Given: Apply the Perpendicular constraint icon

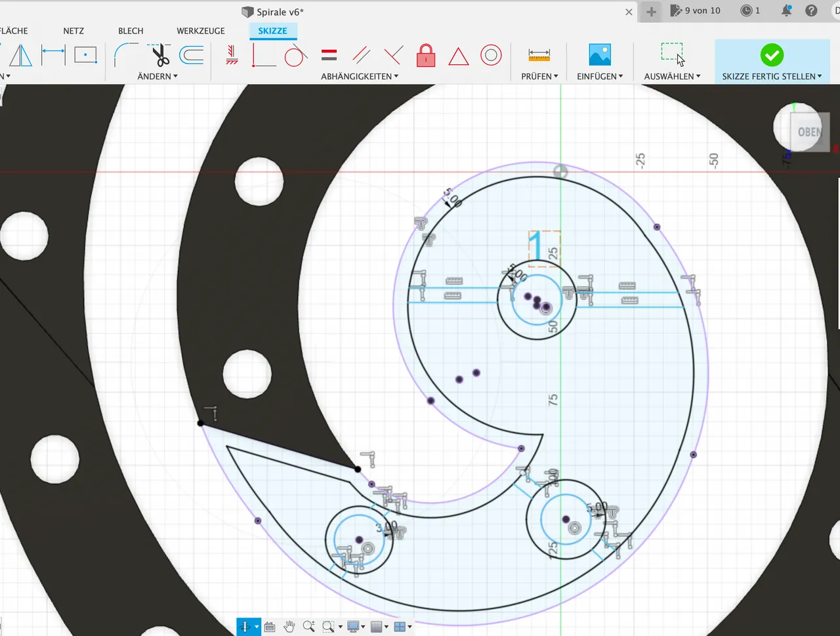Looking at the screenshot, I should 393,55.
